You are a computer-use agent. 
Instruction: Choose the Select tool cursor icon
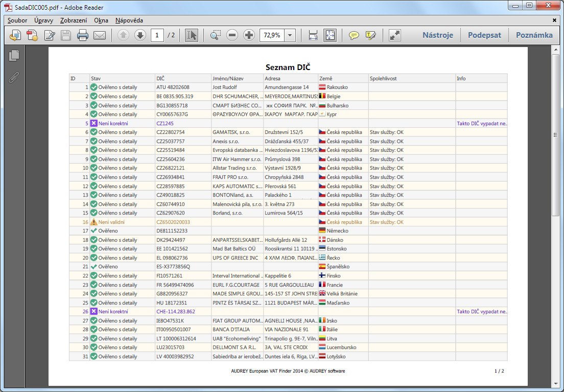(192, 35)
